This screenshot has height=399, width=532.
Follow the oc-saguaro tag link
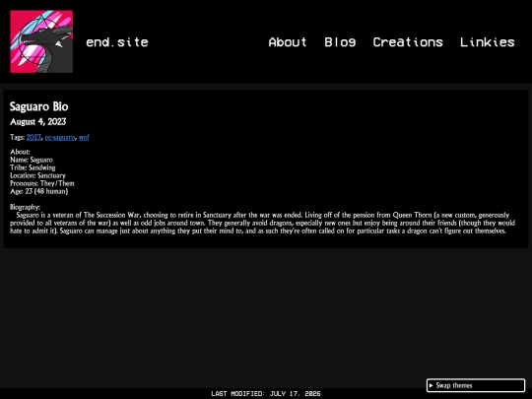[x=60, y=137]
